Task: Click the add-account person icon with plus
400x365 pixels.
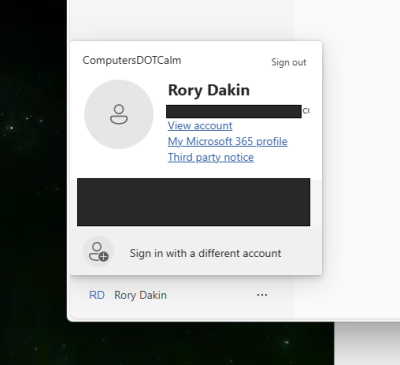Action: click(98, 251)
